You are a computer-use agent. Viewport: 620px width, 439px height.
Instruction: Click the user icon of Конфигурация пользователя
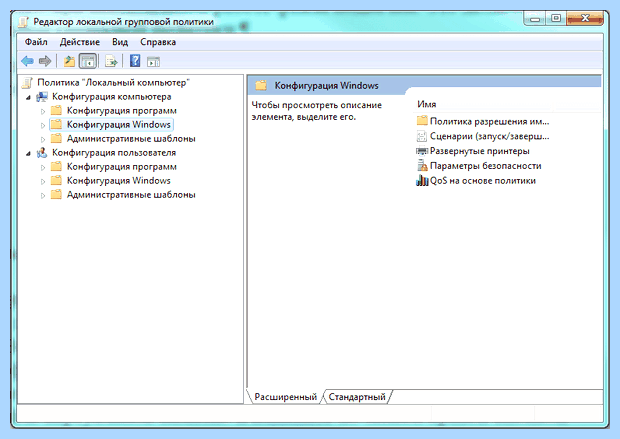pos(42,153)
